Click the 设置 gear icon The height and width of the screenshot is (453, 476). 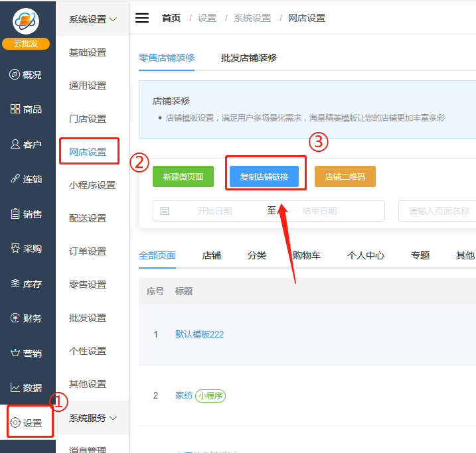[15, 423]
